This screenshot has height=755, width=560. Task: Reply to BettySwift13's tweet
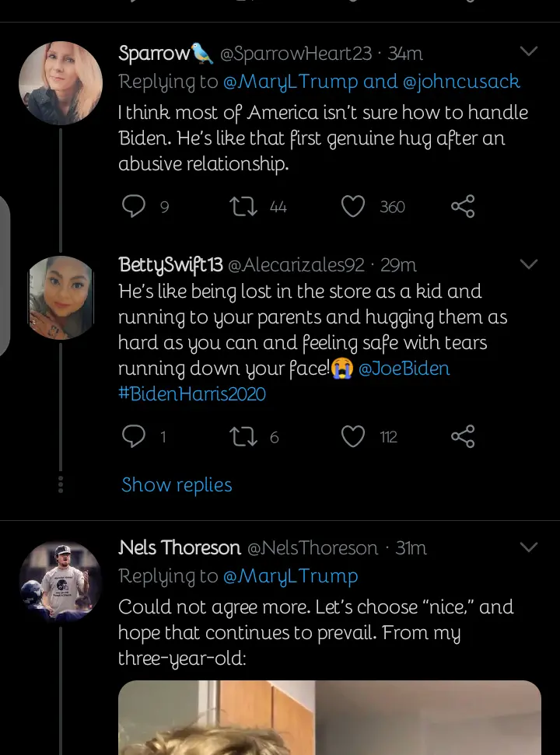pyautogui.click(x=135, y=436)
